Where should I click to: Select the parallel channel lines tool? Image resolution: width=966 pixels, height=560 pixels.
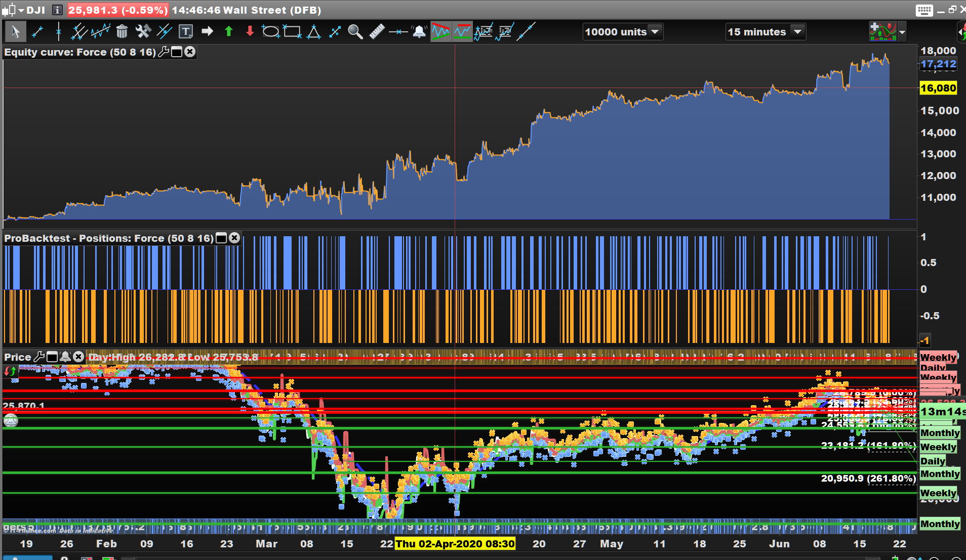click(x=79, y=32)
